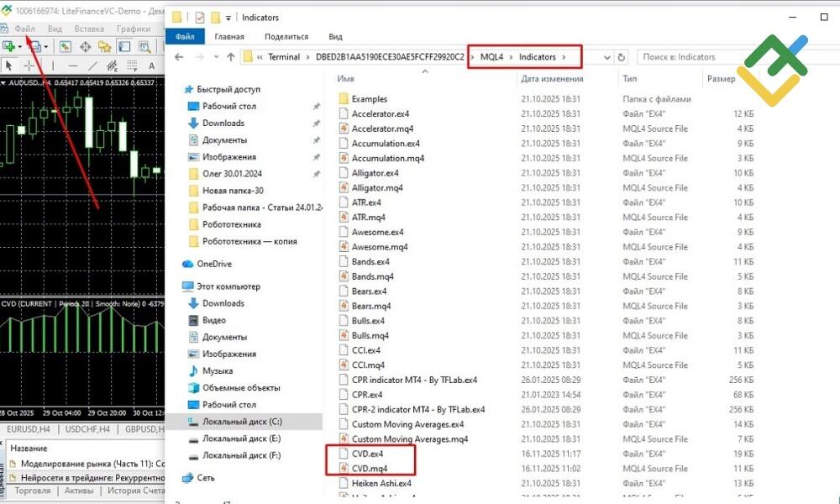
Task: Switch to the USDCHF,H4 chart tab
Action: coord(87,429)
